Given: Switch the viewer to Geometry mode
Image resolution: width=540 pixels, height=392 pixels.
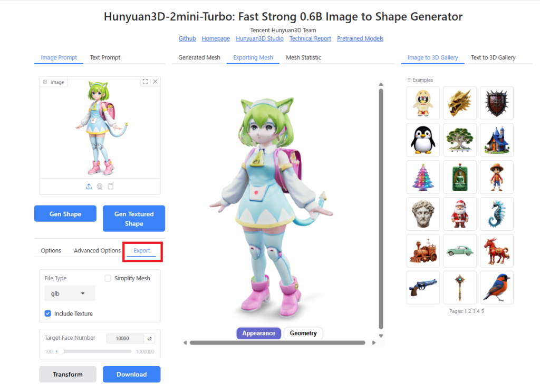Looking at the screenshot, I should [x=303, y=333].
